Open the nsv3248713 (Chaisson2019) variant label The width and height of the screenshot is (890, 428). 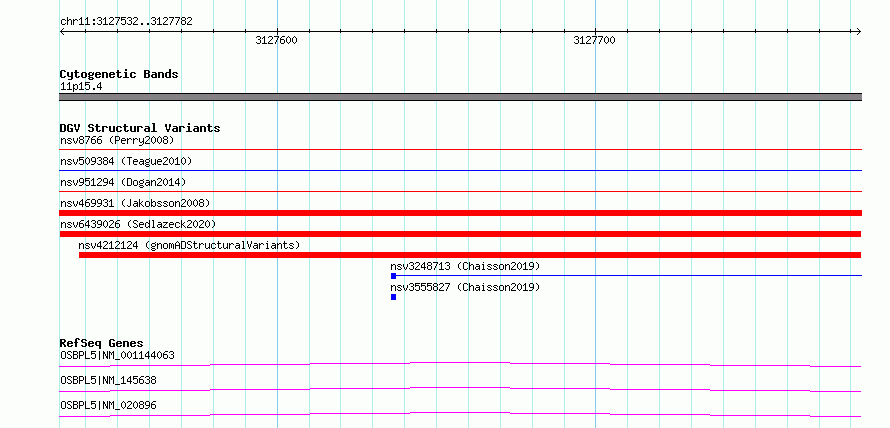(x=465, y=266)
